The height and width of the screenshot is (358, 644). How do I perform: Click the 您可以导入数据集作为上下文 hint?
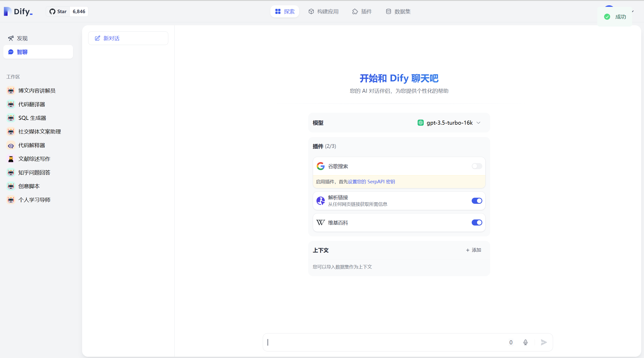(x=342, y=267)
